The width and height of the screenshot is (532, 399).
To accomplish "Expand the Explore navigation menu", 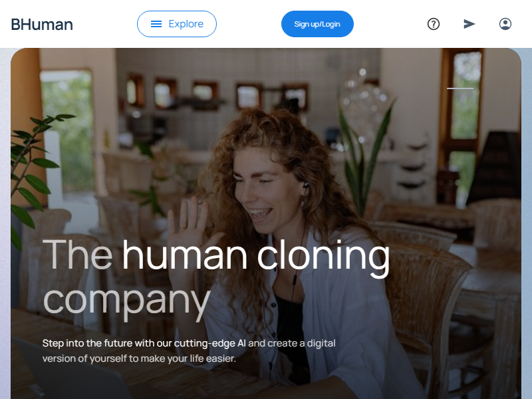I will [177, 24].
